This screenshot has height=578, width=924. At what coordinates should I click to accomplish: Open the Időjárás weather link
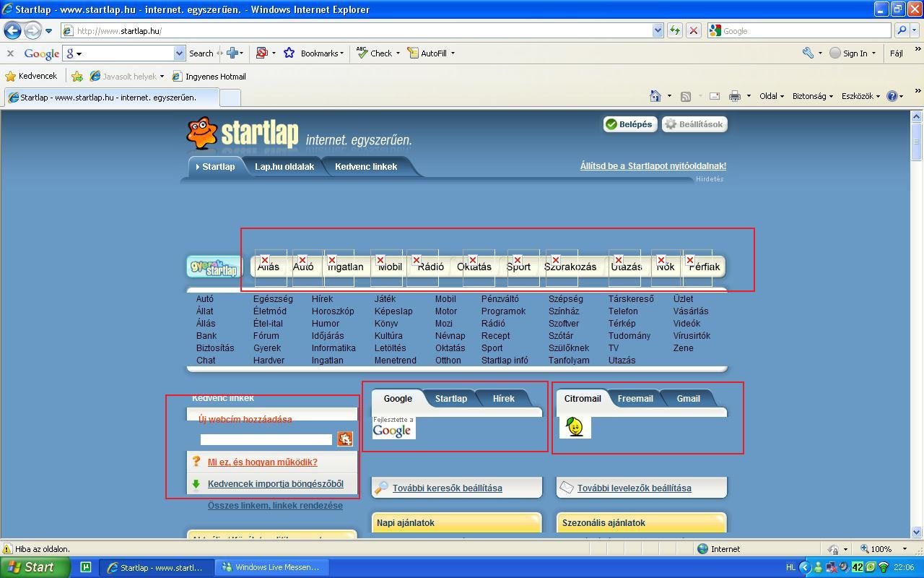tap(328, 336)
